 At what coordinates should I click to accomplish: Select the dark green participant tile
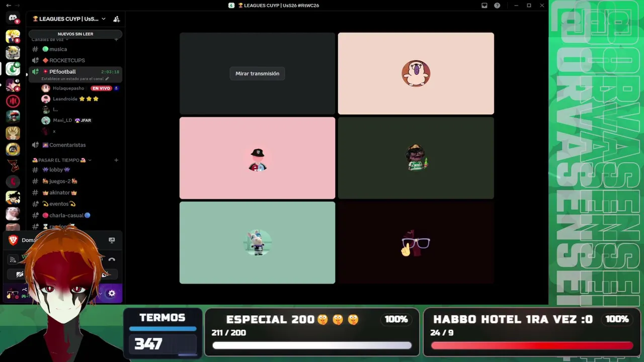pyautogui.click(x=416, y=158)
